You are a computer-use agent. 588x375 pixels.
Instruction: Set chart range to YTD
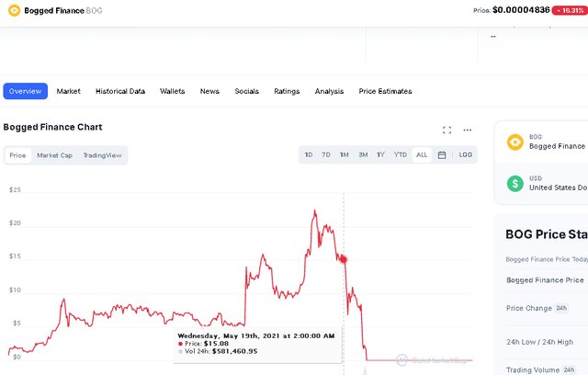click(x=401, y=155)
